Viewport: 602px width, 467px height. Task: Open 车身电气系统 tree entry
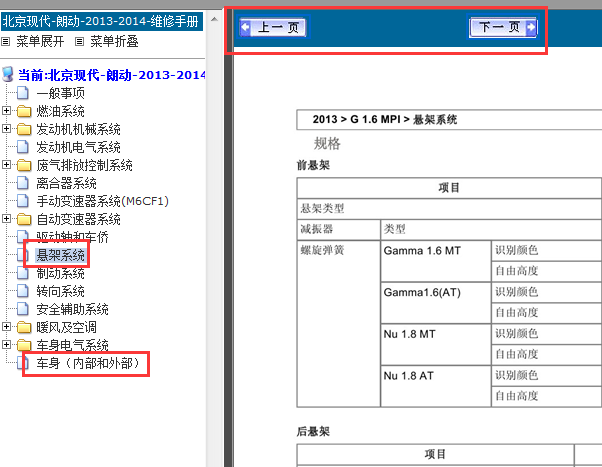click(73, 345)
